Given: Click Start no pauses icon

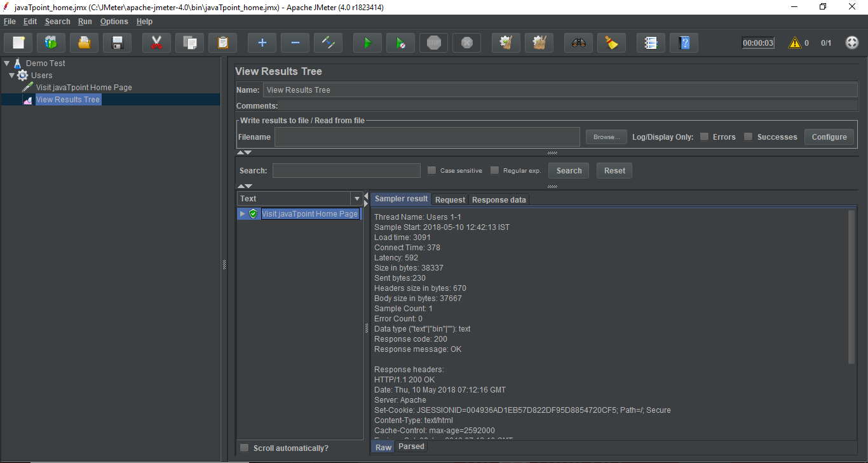Looking at the screenshot, I should click(400, 43).
